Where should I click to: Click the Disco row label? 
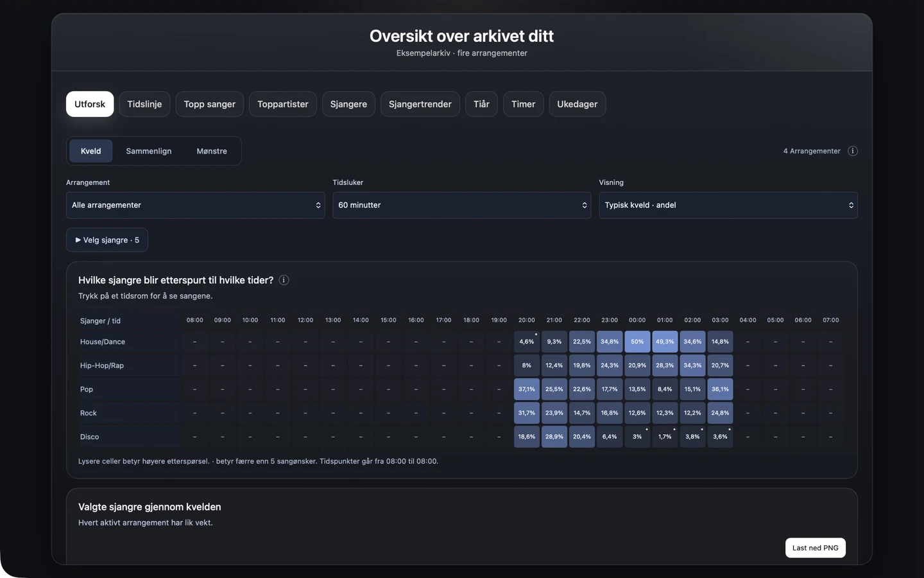pyautogui.click(x=90, y=437)
